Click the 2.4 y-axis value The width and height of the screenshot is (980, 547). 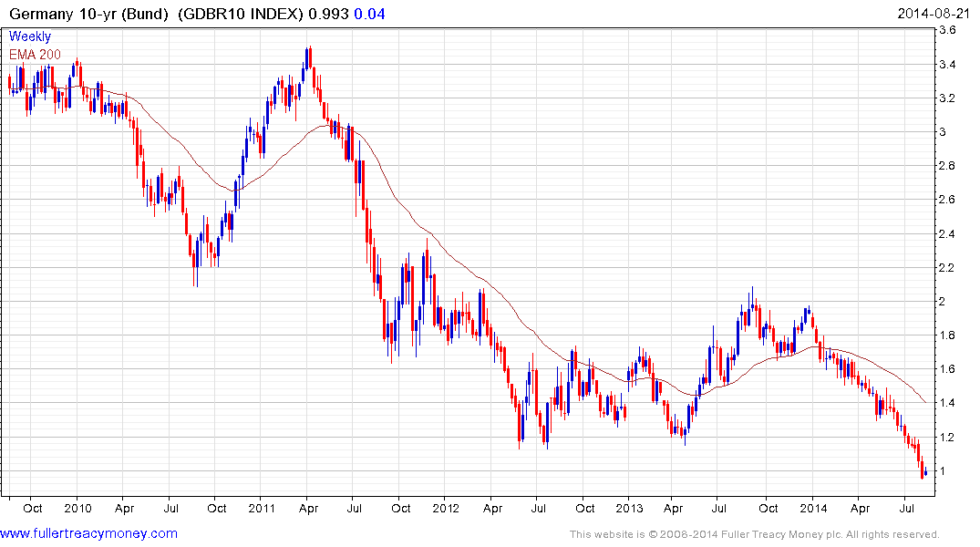coord(947,233)
